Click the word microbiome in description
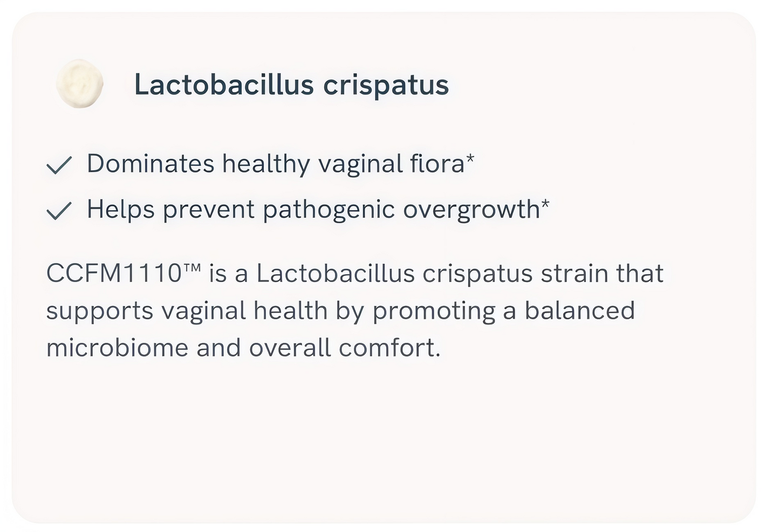The height and width of the screenshot is (532, 766). coord(117,348)
